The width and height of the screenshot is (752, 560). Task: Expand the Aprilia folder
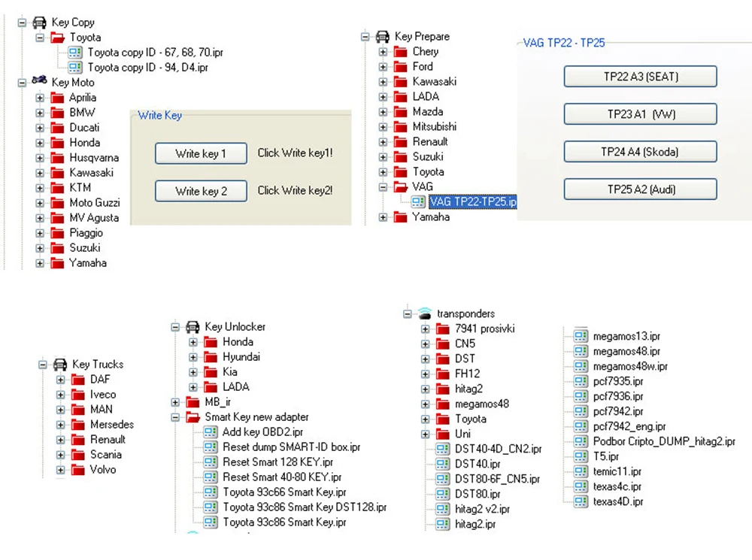click(40, 98)
